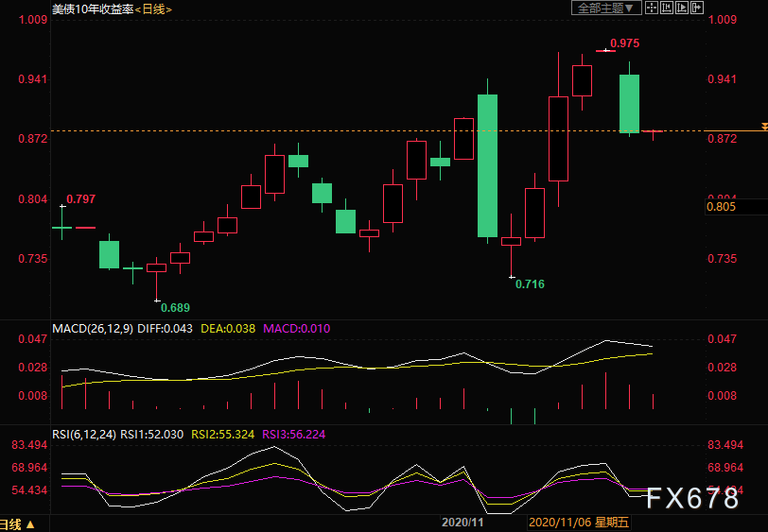Toggle the crosshair cursor icon
This screenshot has height=532, width=768.
(652, 8)
